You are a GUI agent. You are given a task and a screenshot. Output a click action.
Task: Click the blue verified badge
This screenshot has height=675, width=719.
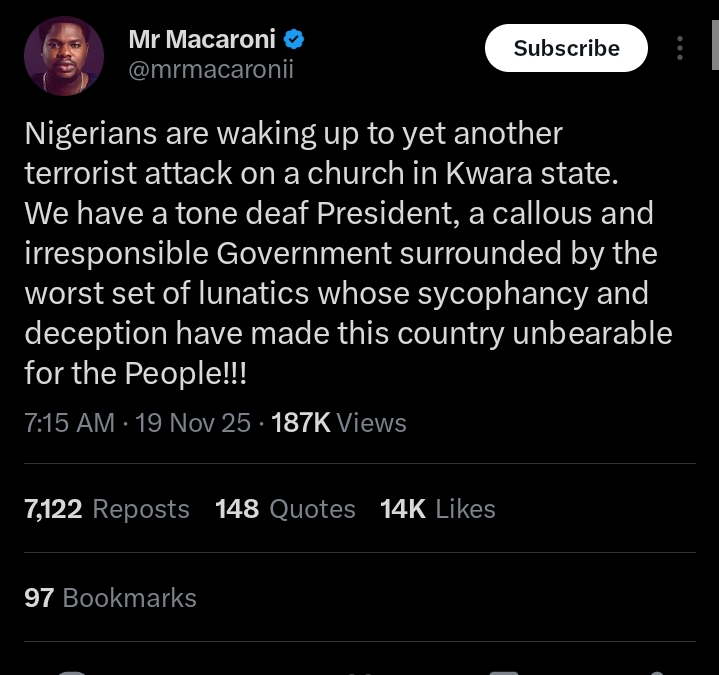(x=294, y=40)
